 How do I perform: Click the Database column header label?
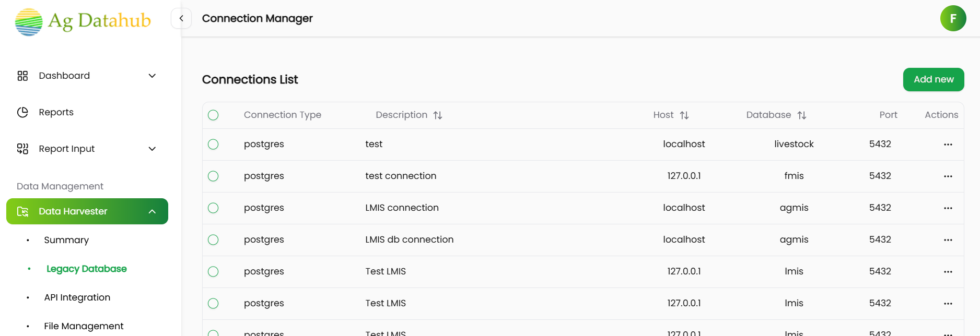coord(768,115)
